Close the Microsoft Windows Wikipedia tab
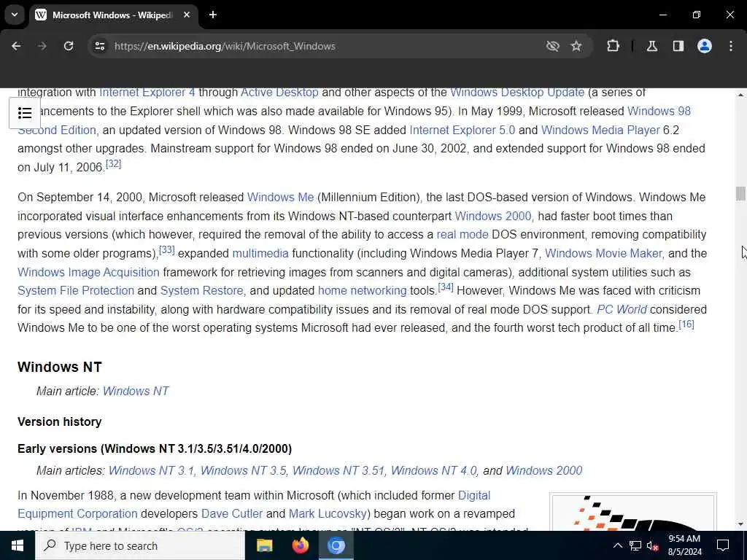This screenshot has width=747, height=560. point(187,15)
